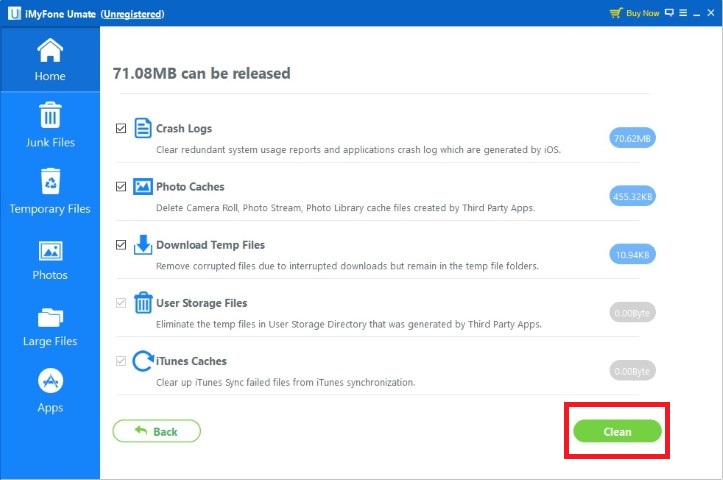Click the iMyFone Umate logo icon
Screen dimensions: 723x480
coord(14,13)
